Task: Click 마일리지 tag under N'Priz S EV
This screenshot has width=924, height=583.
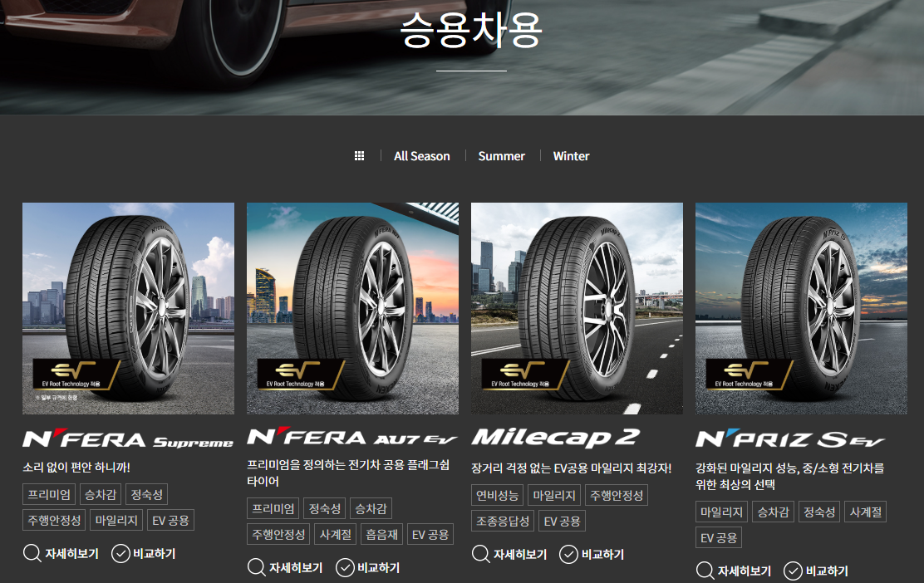Action: (722, 512)
